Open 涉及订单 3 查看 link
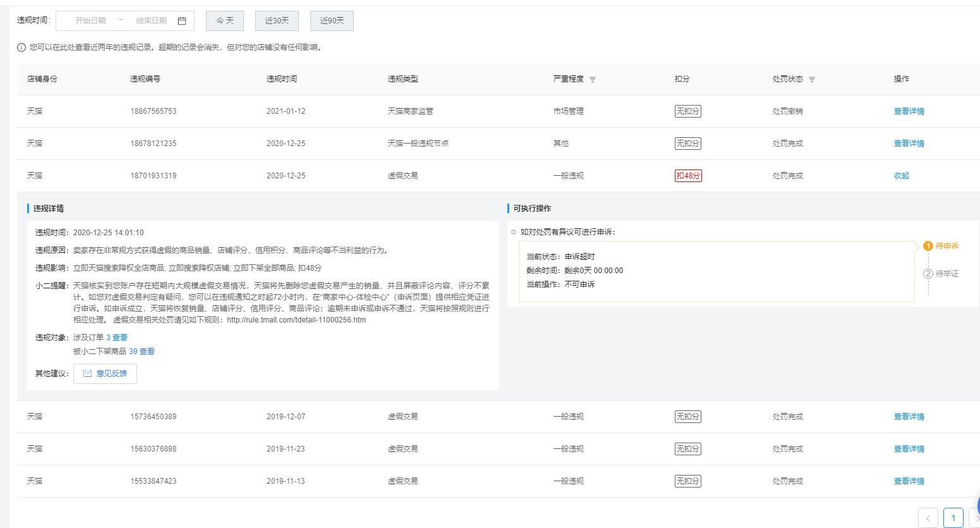980x528 pixels. pos(117,338)
